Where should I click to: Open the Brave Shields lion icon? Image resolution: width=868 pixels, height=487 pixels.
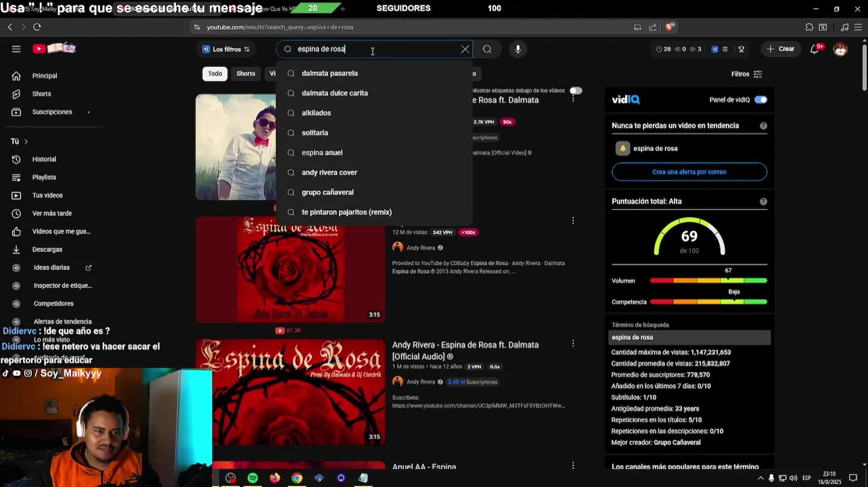coord(670,27)
